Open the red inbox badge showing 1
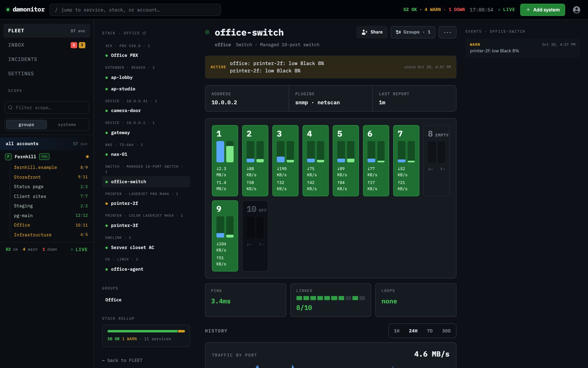 point(74,45)
